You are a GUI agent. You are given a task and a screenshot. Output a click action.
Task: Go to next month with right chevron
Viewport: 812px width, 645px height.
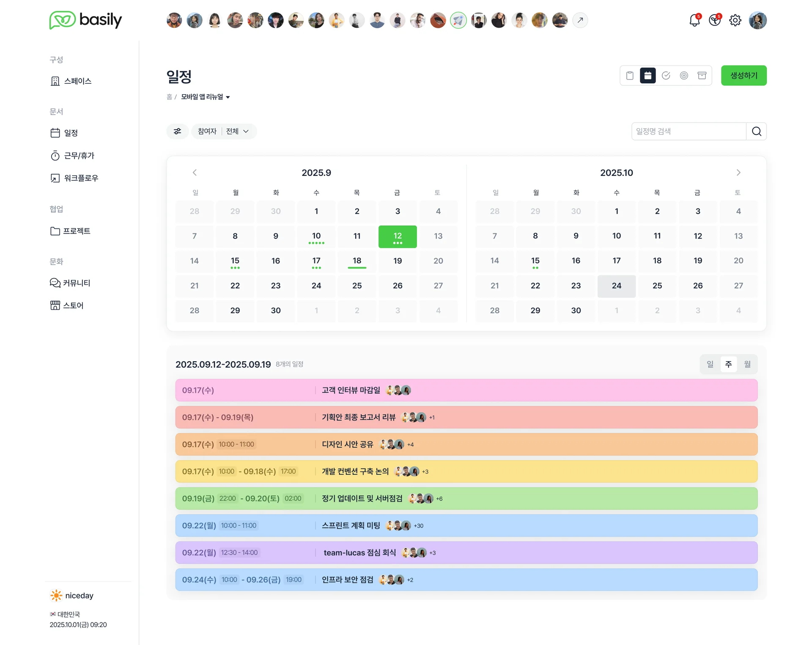pyautogui.click(x=738, y=173)
